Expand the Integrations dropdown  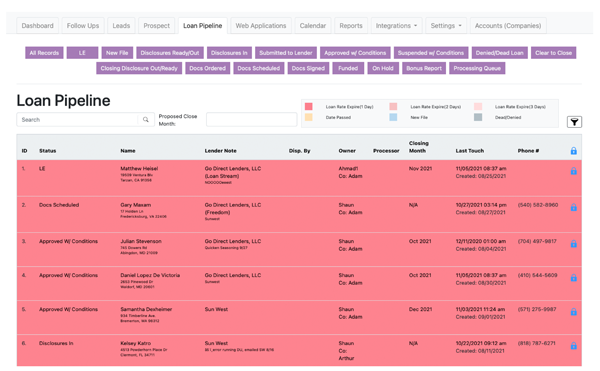click(396, 26)
